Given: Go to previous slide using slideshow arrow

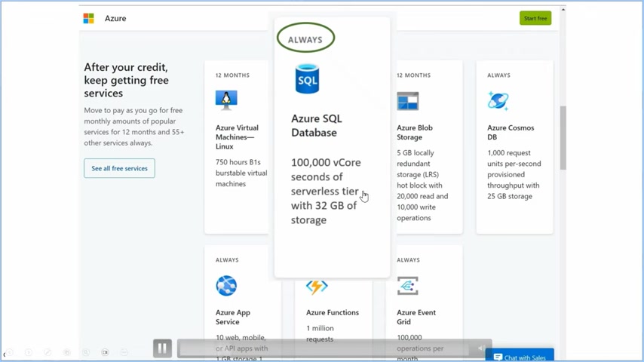Looking at the screenshot, I should coord(10,352).
